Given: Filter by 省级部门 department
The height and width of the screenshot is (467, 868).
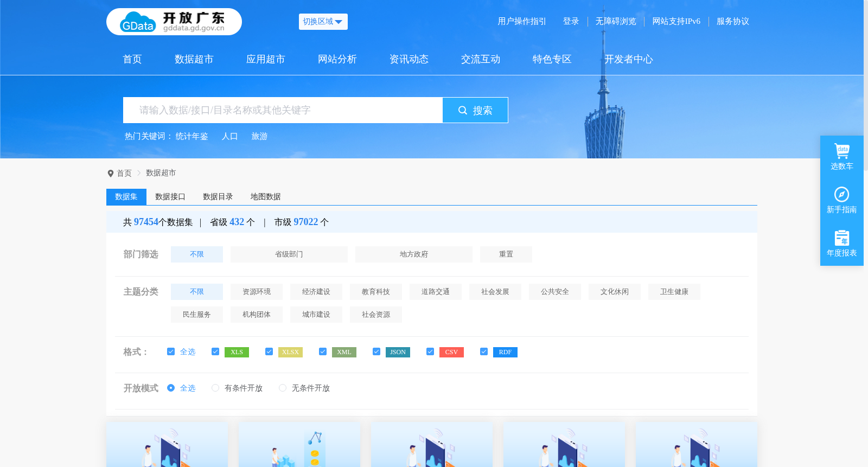Looking at the screenshot, I should (x=289, y=254).
